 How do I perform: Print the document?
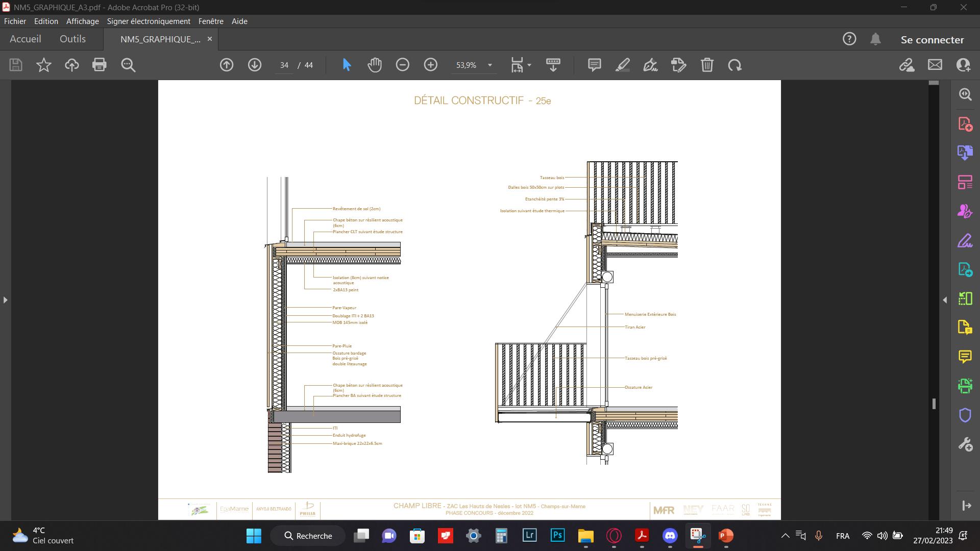point(100,65)
